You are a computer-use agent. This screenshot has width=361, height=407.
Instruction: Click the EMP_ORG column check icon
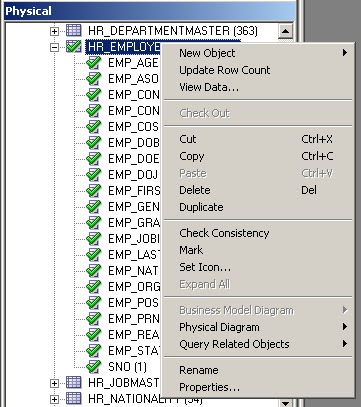click(x=94, y=287)
